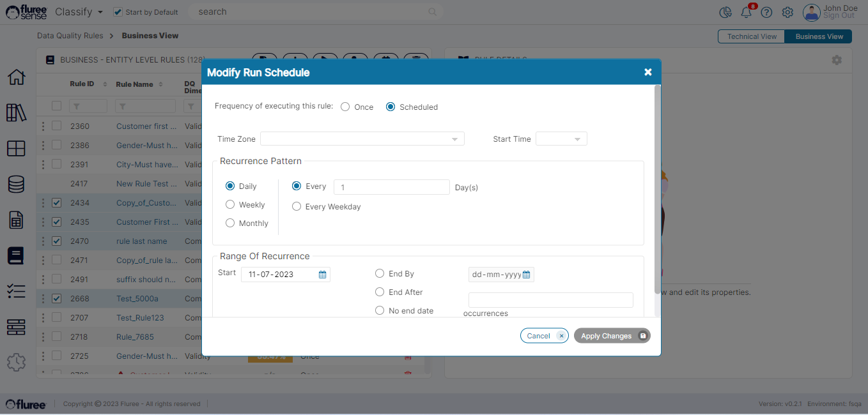Click the home icon in sidebar
This screenshot has width=868, height=415.
tap(16, 77)
